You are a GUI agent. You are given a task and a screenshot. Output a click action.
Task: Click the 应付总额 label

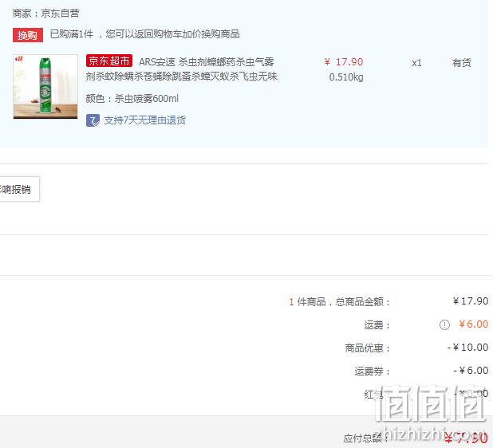(x=365, y=438)
